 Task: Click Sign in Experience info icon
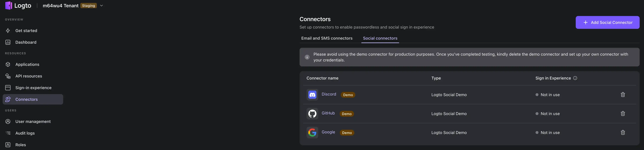click(x=575, y=78)
